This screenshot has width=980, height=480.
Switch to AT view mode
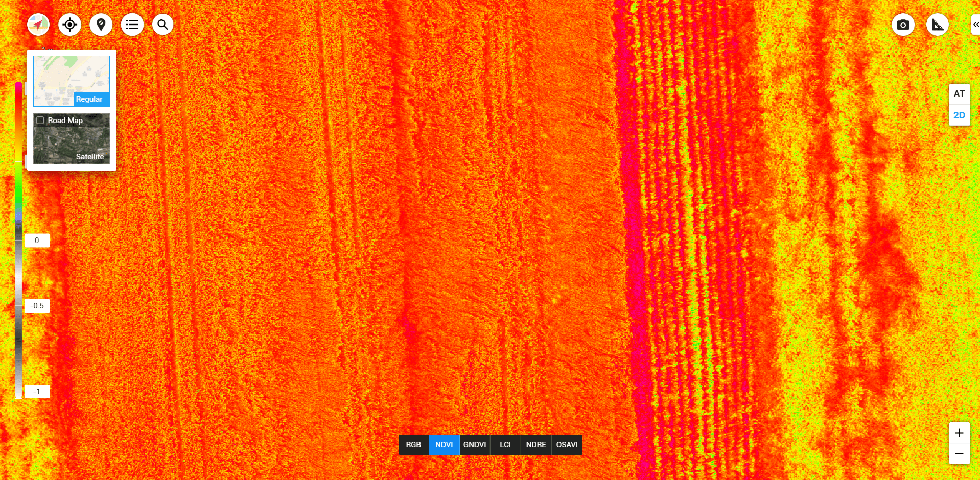tap(959, 94)
